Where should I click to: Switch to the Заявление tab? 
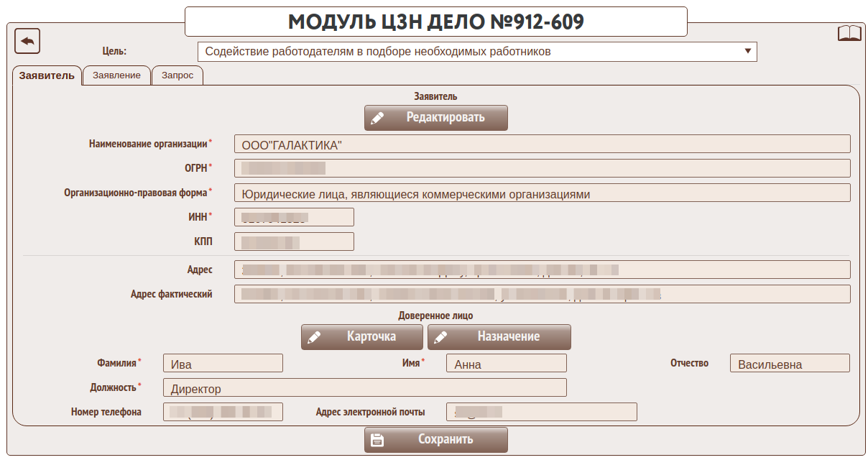pyautogui.click(x=116, y=75)
